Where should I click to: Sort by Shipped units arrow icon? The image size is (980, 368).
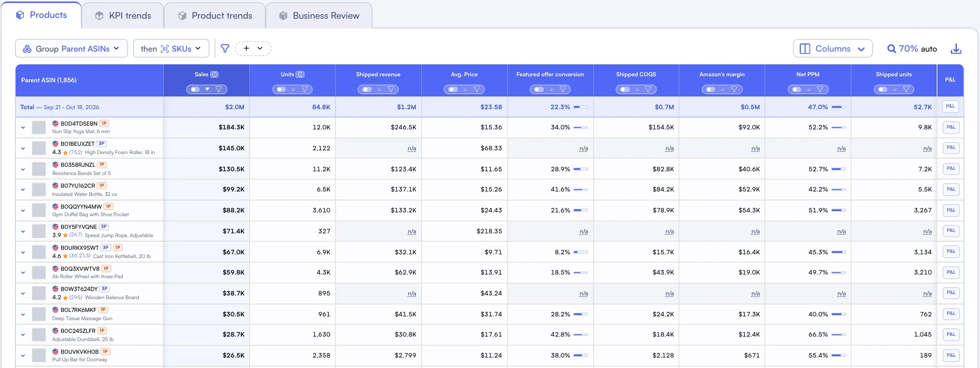[x=895, y=89]
